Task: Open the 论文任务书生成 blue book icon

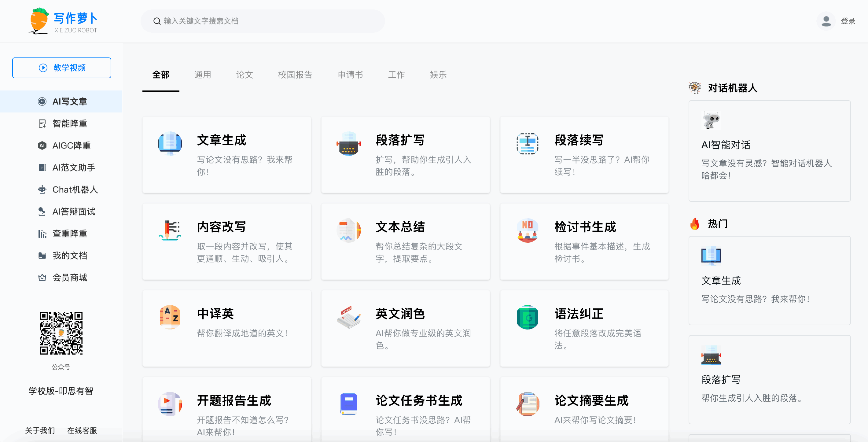Action: coord(348,403)
